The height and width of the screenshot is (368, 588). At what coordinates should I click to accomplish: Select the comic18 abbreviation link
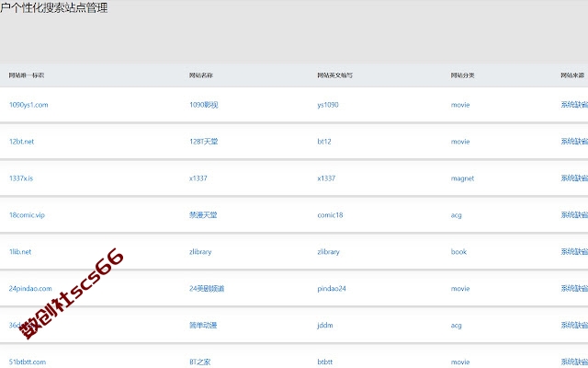point(330,215)
